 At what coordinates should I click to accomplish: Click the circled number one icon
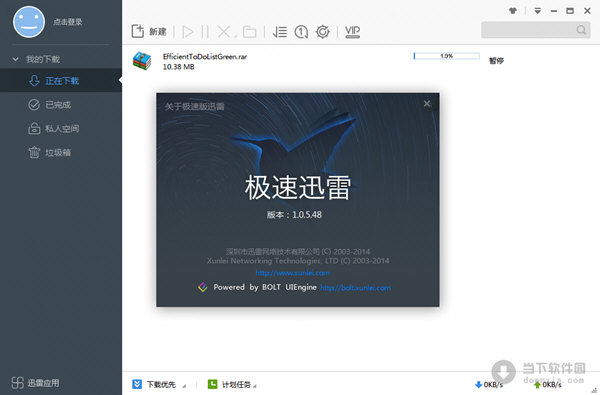click(301, 32)
